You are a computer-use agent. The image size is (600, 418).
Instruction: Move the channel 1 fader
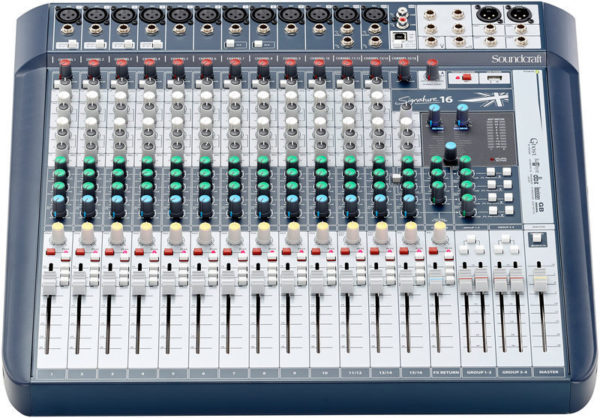pyautogui.click(x=49, y=282)
